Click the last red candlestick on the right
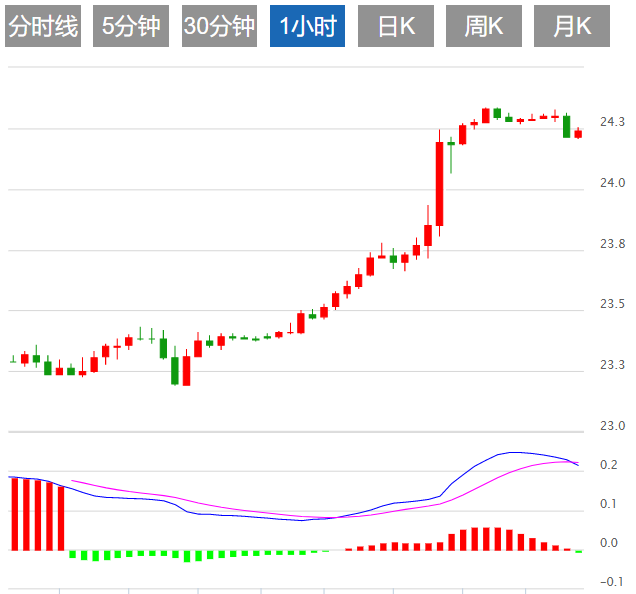636x594 pixels. pyautogui.click(x=578, y=133)
